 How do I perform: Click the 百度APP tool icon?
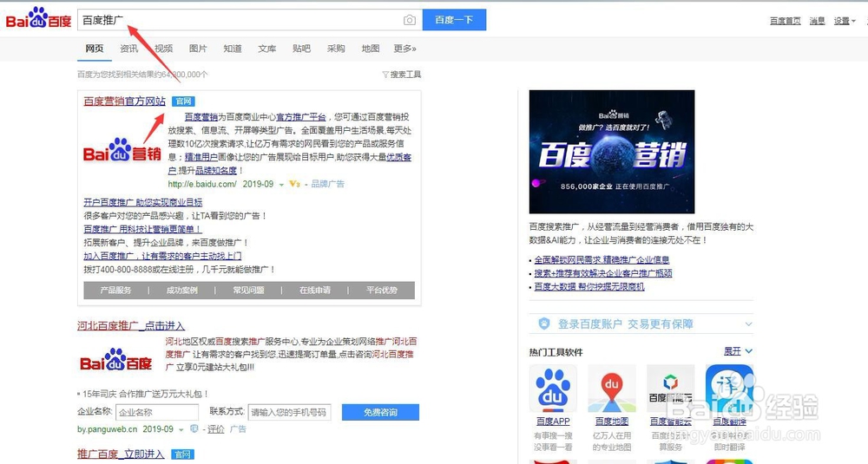pos(552,389)
